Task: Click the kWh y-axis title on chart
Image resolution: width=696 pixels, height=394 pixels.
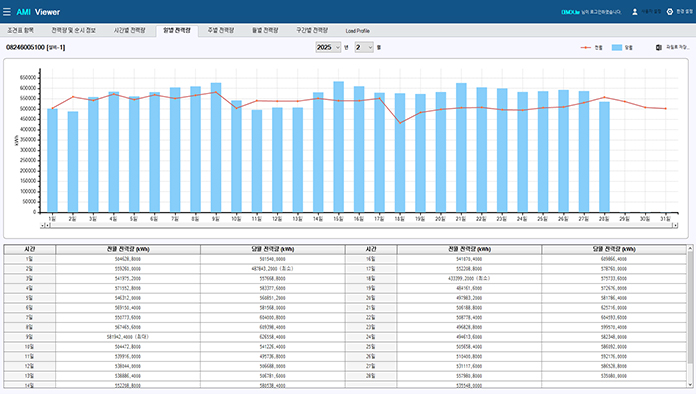Action: coord(16,140)
